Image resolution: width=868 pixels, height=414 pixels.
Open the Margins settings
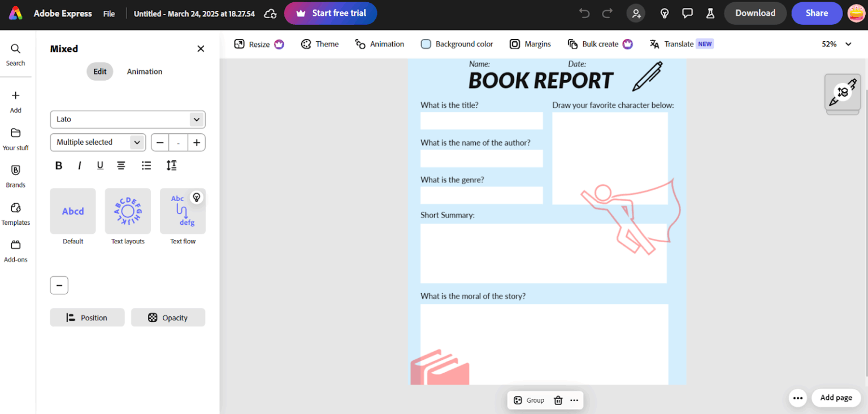point(530,43)
